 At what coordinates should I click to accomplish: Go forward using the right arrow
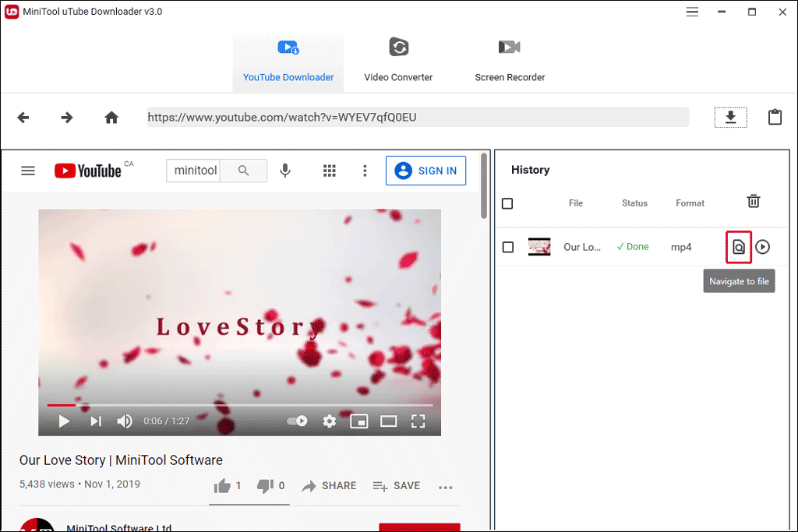[67, 118]
